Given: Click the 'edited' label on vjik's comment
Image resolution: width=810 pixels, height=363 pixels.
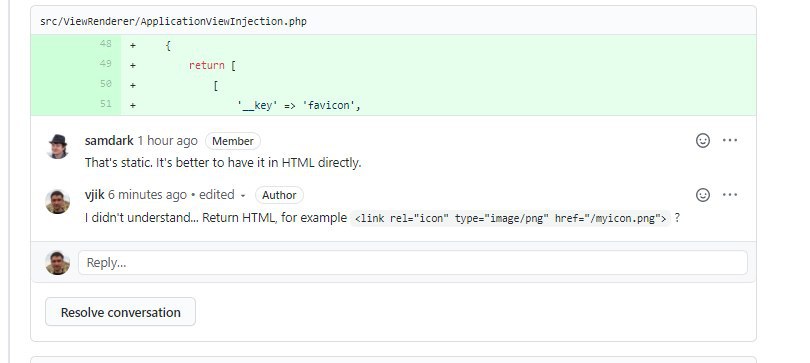Looking at the screenshot, I should [x=216, y=195].
